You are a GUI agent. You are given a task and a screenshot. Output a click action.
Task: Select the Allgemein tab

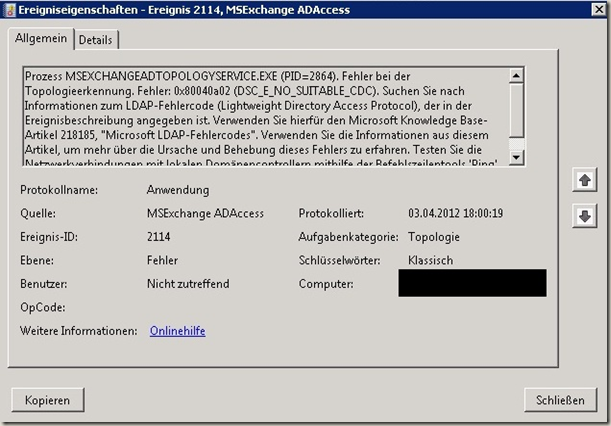[41, 38]
